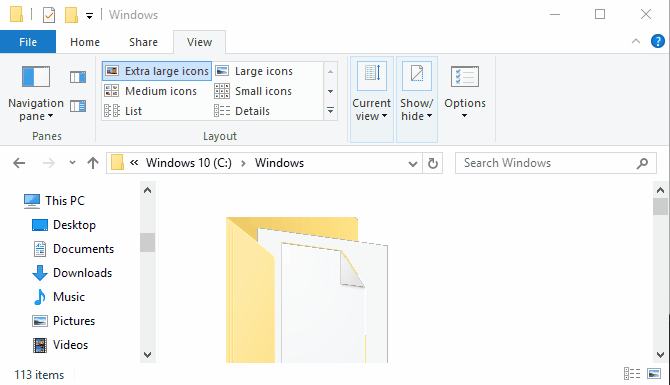
Task: Click folder icon in the title bar
Action: click(16, 14)
